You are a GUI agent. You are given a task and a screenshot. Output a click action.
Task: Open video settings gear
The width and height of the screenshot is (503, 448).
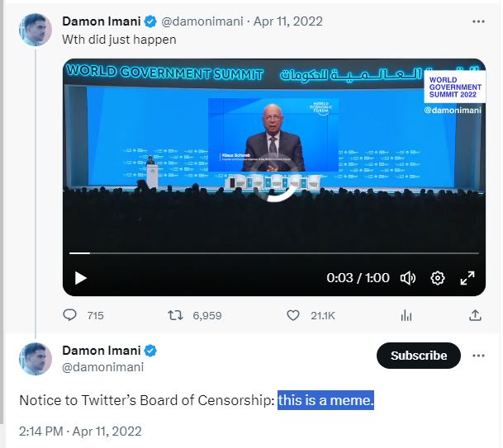click(438, 278)
